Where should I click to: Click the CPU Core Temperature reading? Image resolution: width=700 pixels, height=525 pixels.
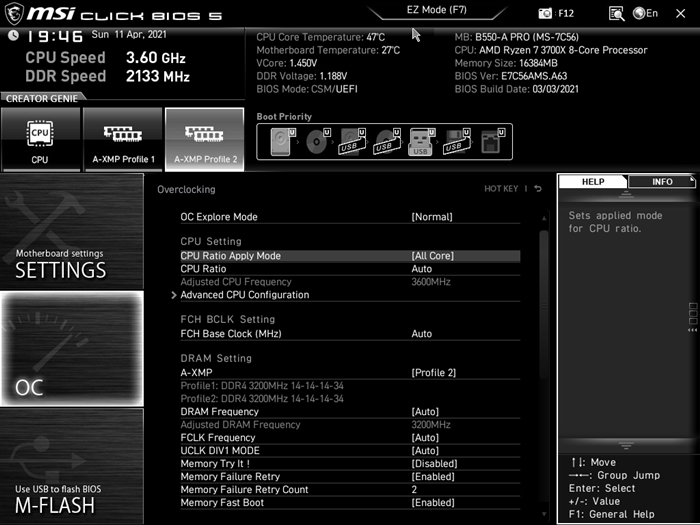[x=321, y=37]
